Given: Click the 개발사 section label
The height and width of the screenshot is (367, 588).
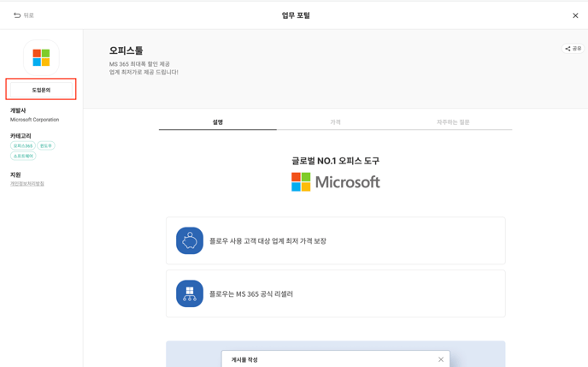Looking at the screenshot, I should pos(18,110).
